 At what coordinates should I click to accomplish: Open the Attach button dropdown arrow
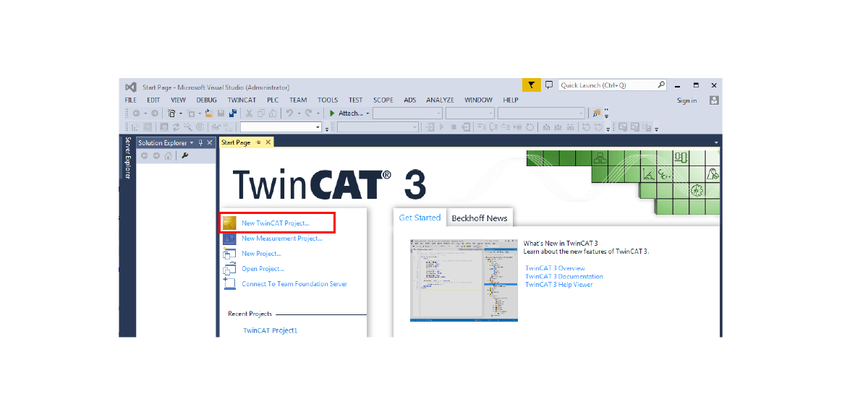[x=367, y=113]
